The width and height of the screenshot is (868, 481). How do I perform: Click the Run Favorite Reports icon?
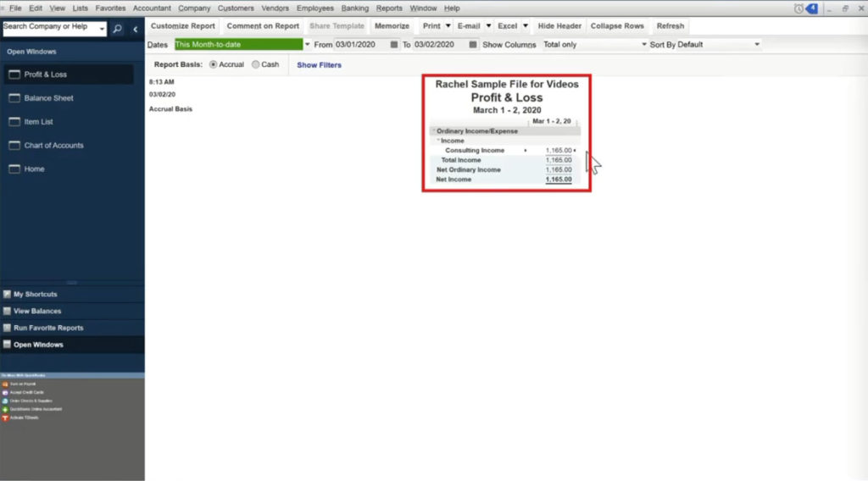tap(8, 328)
